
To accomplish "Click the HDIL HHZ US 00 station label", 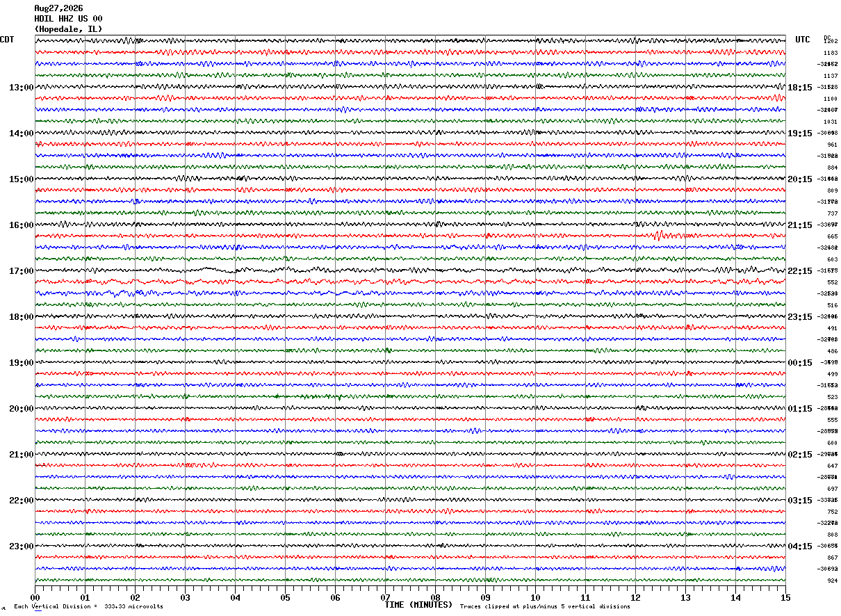I will click(68, 19).
